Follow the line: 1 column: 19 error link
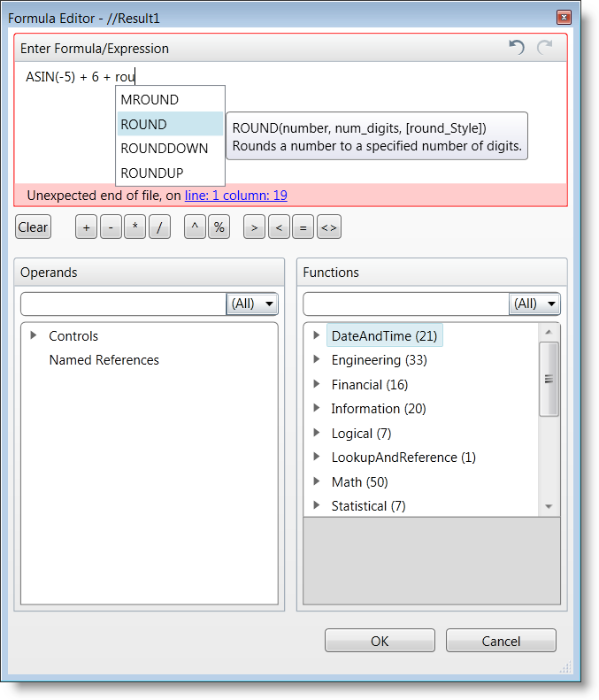599x700 pixels. 235,196
